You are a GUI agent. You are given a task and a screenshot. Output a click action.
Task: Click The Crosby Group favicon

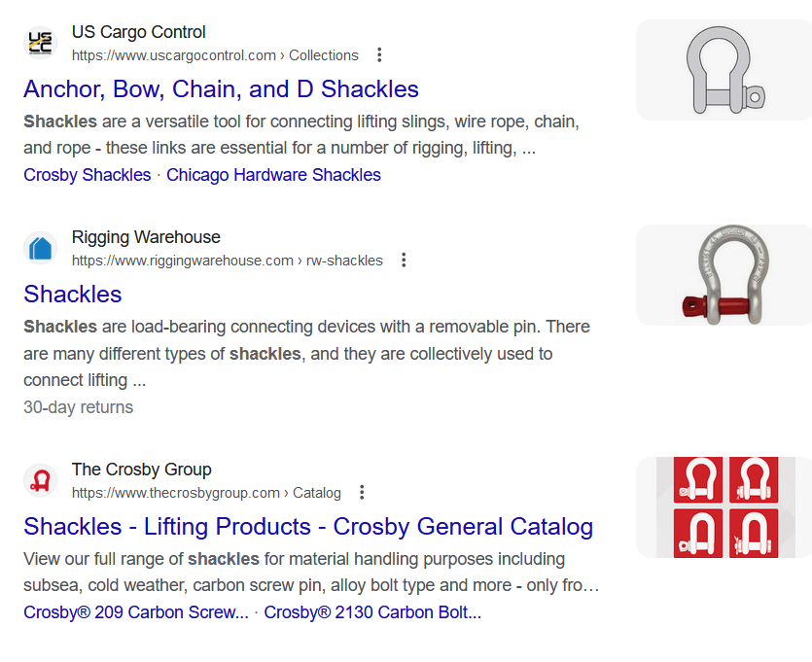pyautogui.click(x=40, y=480)
